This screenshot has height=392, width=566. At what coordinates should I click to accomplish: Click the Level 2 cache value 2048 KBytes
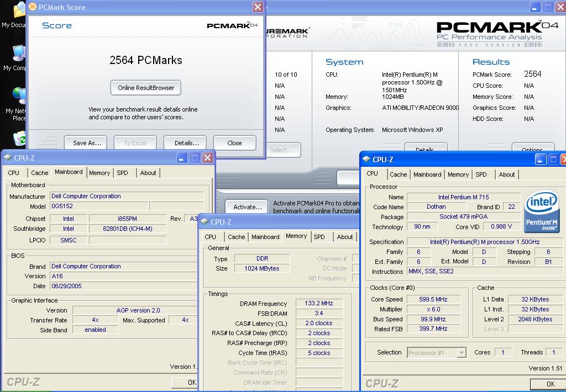(535, 319)
